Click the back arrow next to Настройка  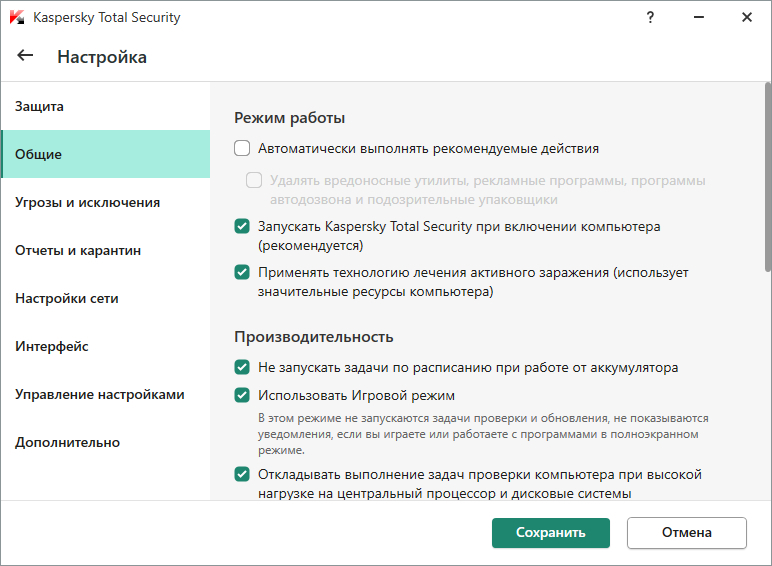[x=26, y=56]
